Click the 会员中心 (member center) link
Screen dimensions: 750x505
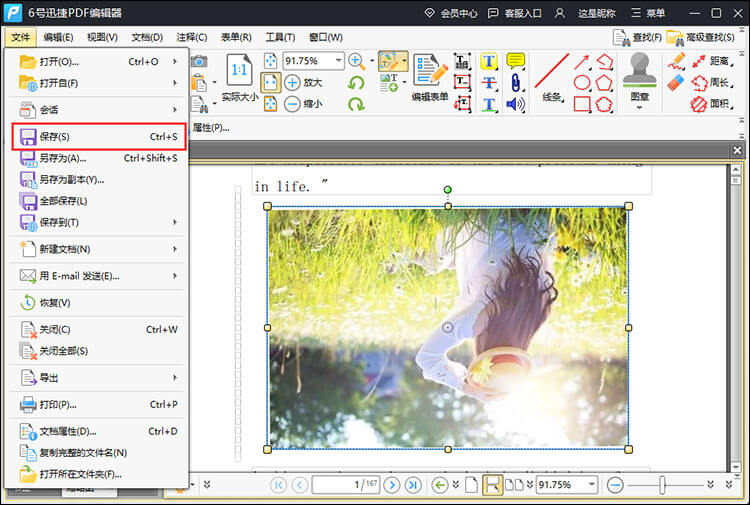[x=450, y=13]
